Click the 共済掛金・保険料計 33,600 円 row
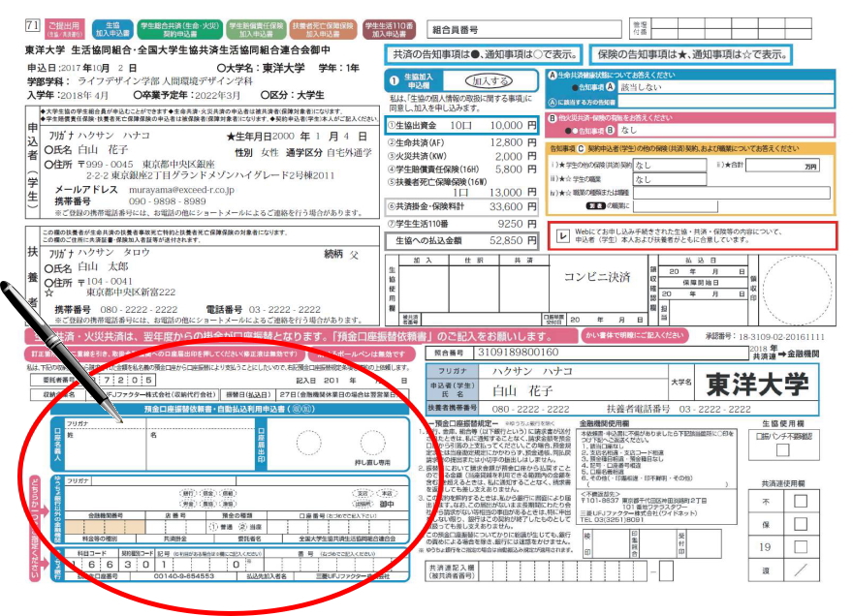Viewport: 853px width, 616px height. pyautogui.click(x=461, y=206)
